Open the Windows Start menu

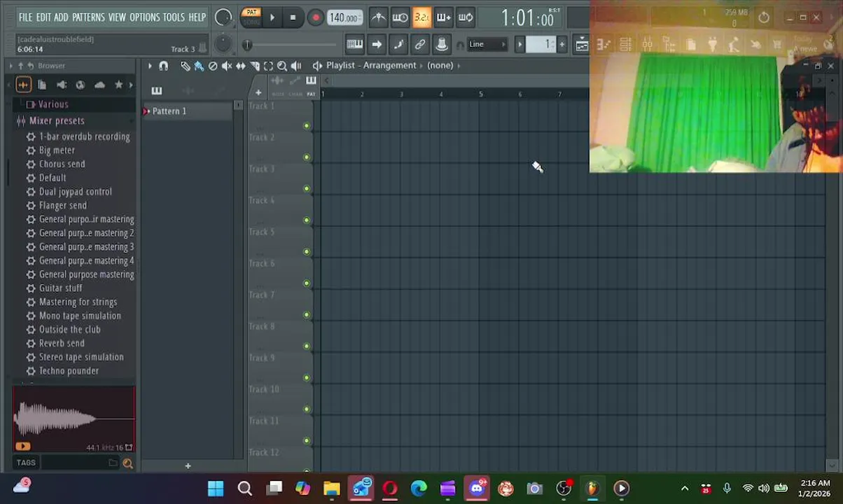tap(216, 489)
